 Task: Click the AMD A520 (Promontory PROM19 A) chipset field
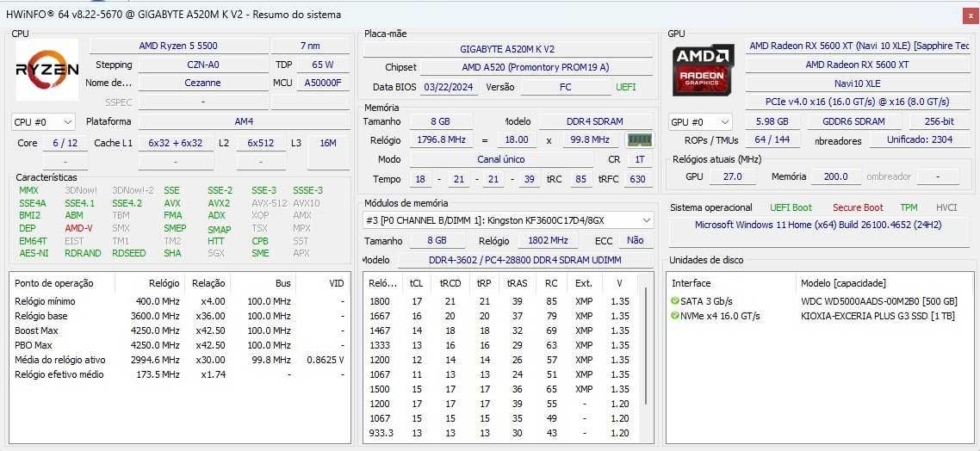[x=536, y=67]
